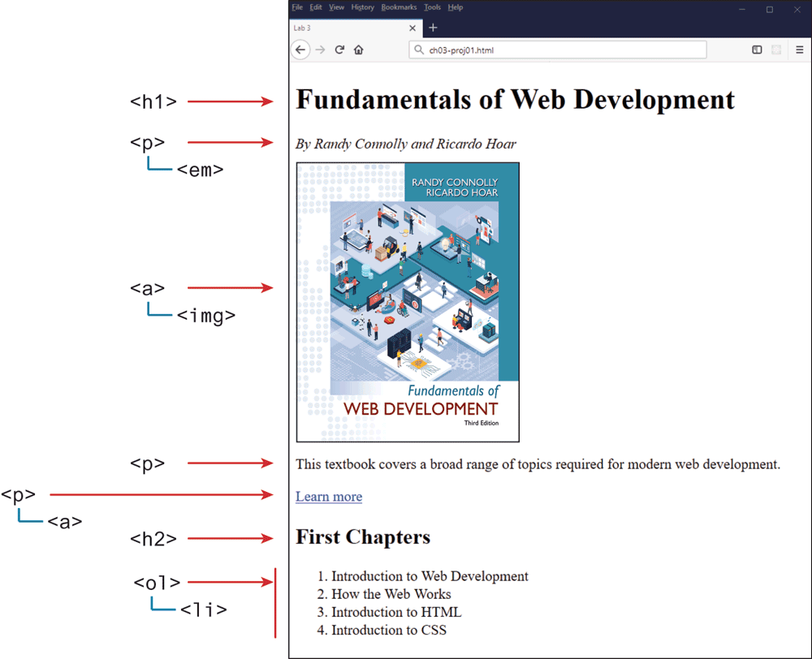The width and height of the screenshot is (812, 659).
Task: Click the book cover image link
Action: click(x=408, y=302)
